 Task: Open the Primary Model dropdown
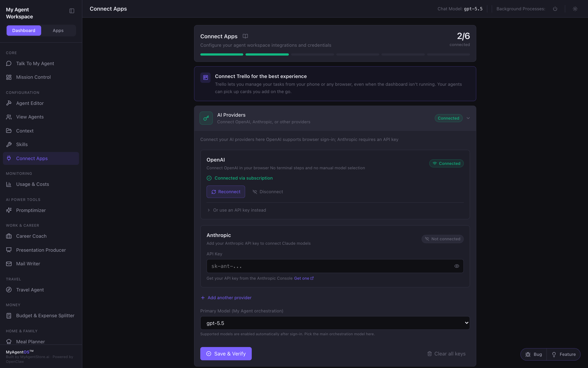(335, 323)
